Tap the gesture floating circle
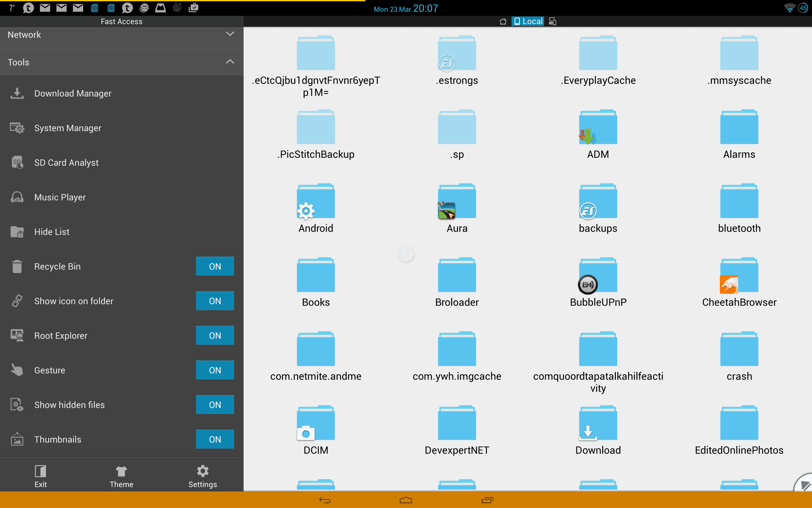The width and height of the screenshot is (812, 508). (x=406, y=254)
